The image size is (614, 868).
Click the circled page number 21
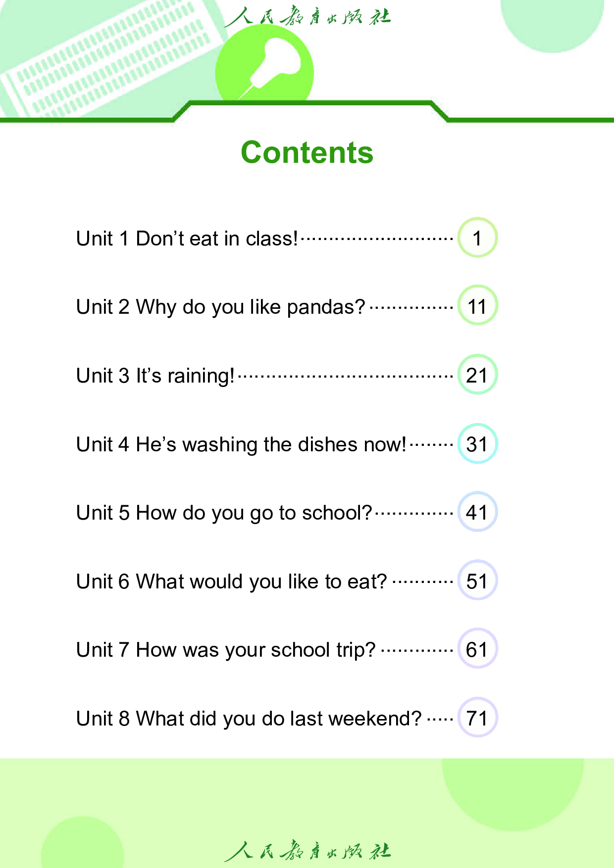point(477,375)
